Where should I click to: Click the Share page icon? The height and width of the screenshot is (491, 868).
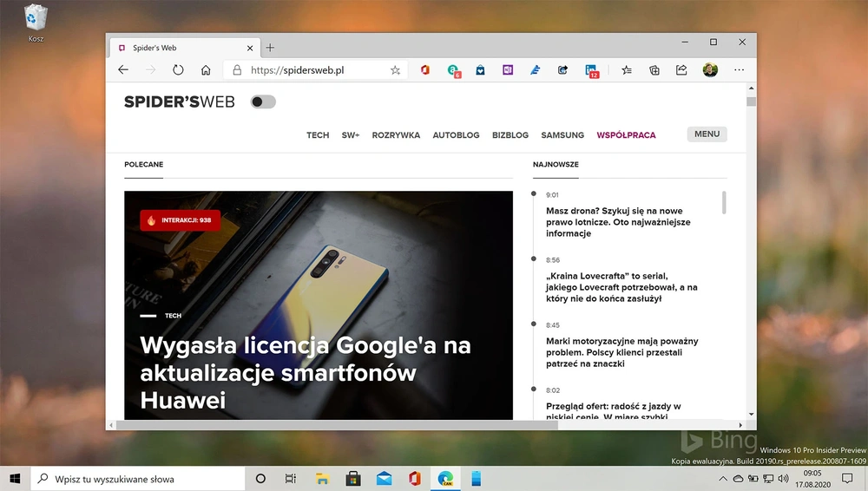tap(681, 69)
